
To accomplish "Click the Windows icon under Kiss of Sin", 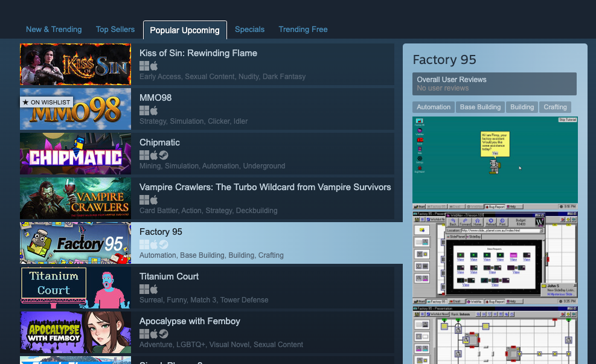I will [x=144, y=66].
